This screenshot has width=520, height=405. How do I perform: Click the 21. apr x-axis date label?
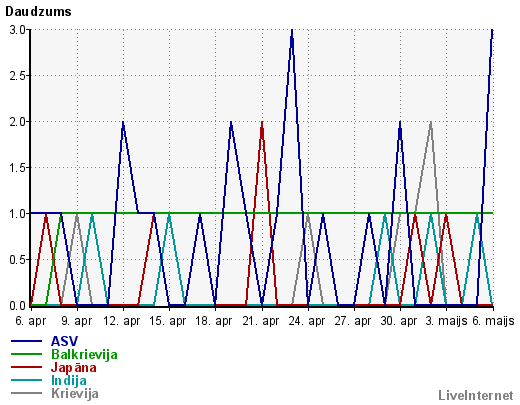coord(261,321)
